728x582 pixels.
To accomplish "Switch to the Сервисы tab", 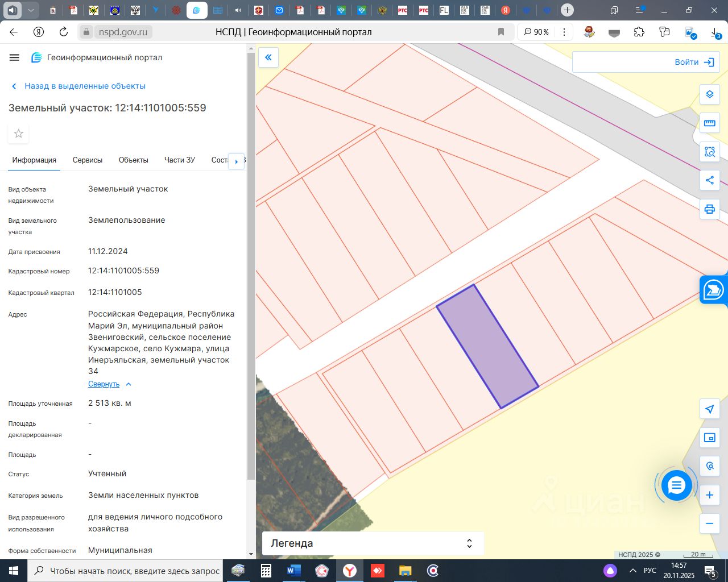I will coord(88,160).
